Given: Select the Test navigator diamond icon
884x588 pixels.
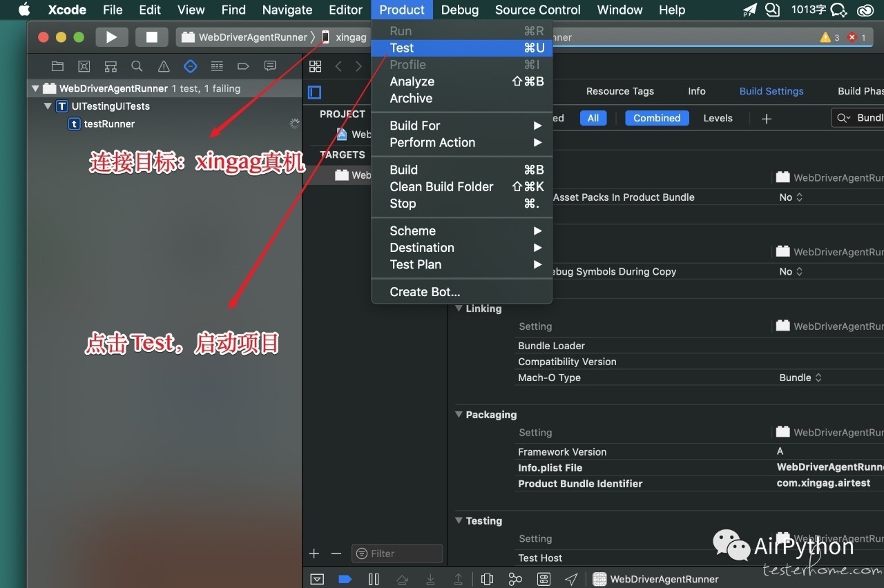Looking at the screenshot, I should [191, 66].
